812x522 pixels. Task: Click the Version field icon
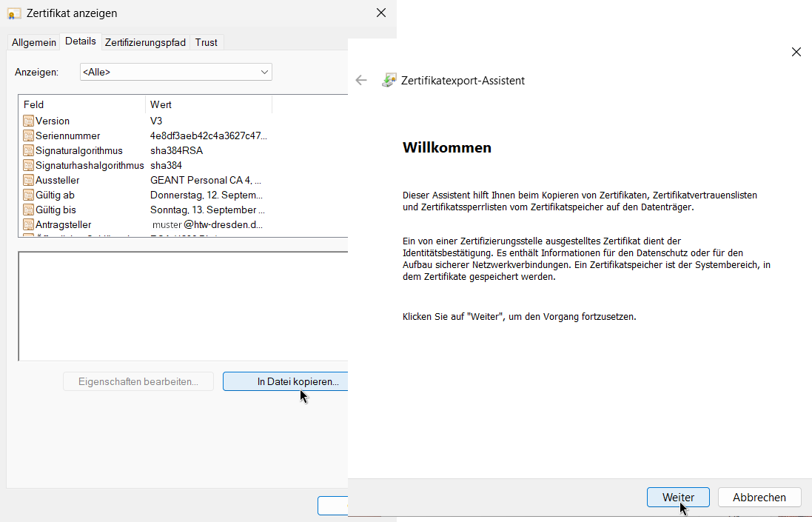(29, 121)
